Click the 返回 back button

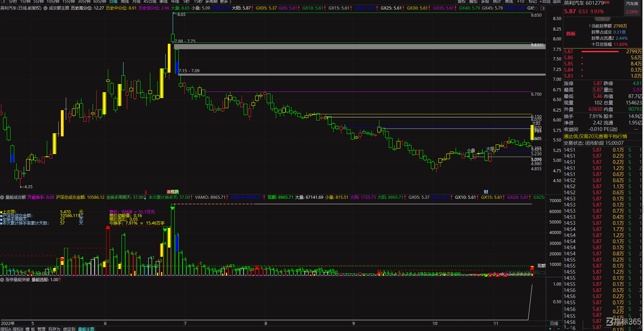click(557, 2)
